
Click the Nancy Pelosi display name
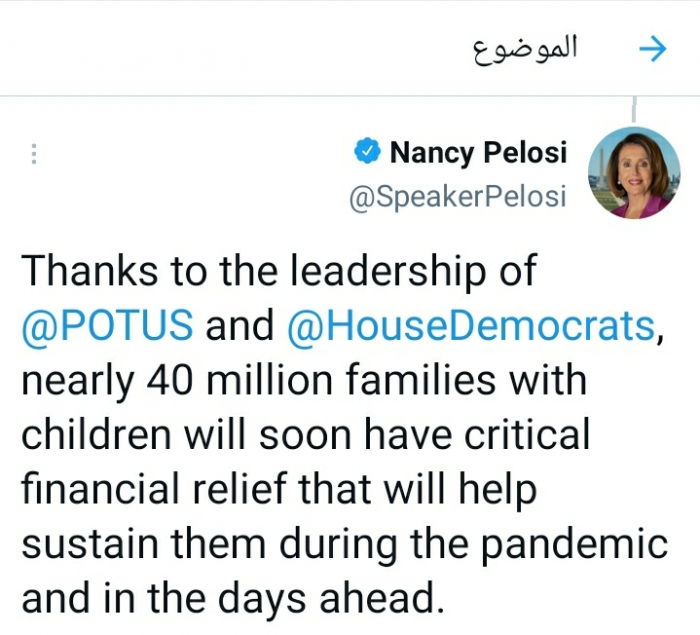click(x=478, y=153)
